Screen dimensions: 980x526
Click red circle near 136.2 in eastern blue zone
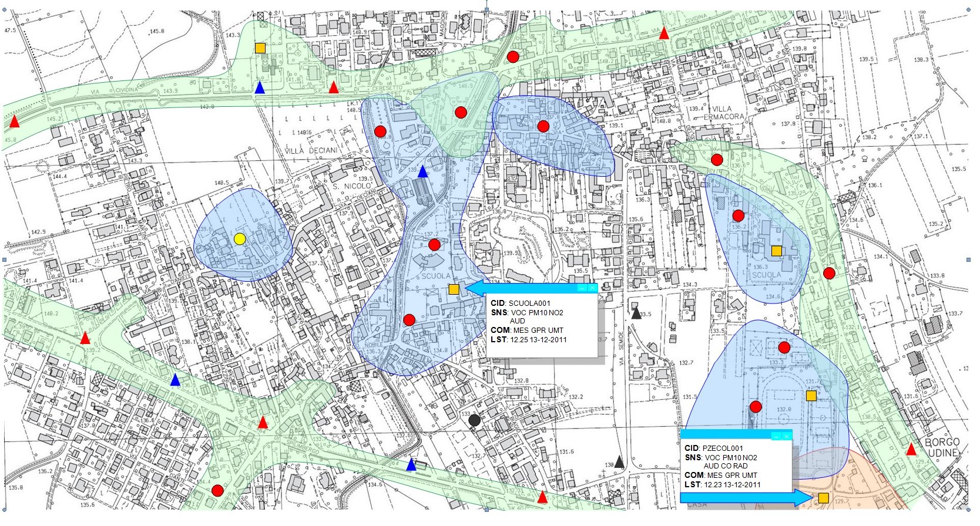739,215
